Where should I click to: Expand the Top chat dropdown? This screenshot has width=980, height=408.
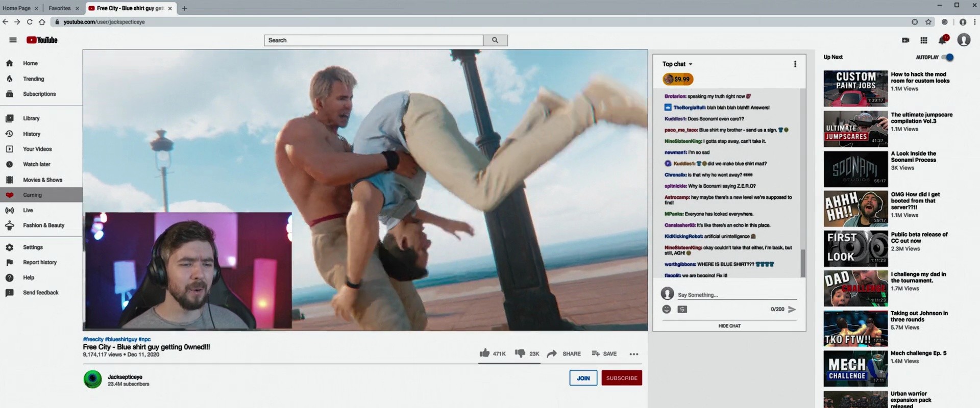click(x=677, y=64)
